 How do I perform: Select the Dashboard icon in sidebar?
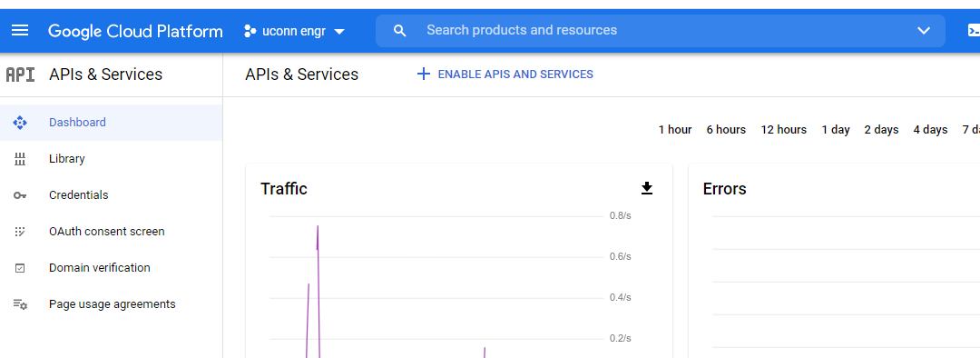coord(20,123)
